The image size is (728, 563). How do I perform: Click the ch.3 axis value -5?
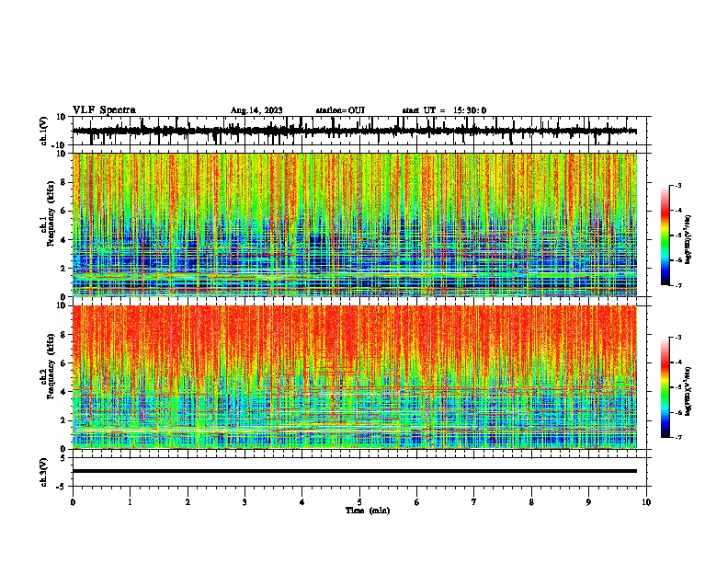point(63,487)
